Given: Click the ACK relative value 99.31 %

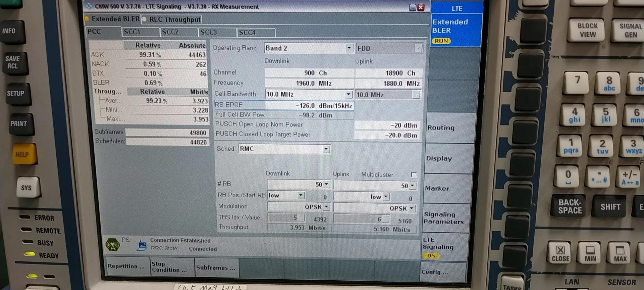Looking at the screenshot, I should click(x=150, y=55).
